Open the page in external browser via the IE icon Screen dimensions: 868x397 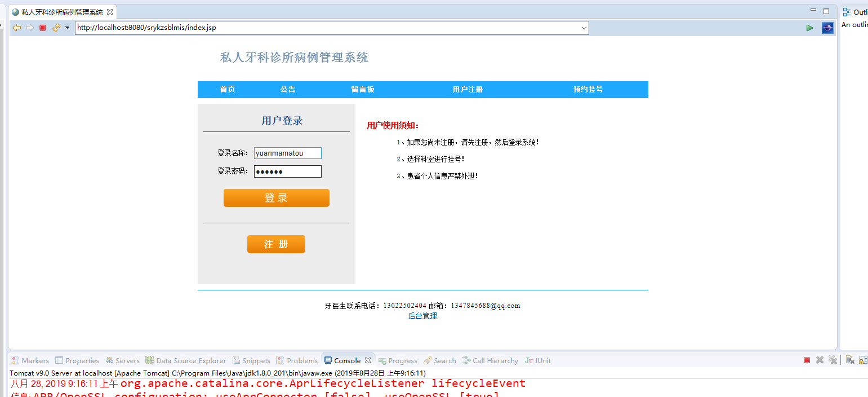[x=827, y=27]
